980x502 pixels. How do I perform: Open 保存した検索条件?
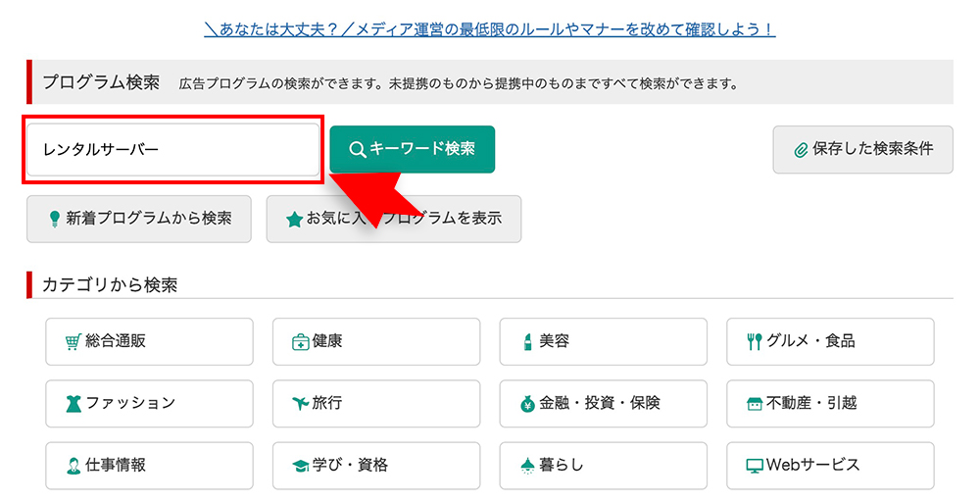tap(862, 150)
